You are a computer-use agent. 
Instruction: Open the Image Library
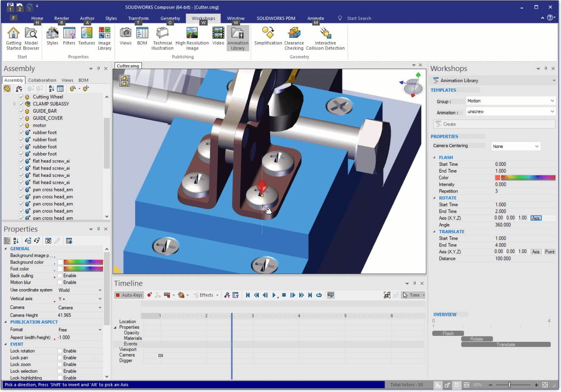coord(105,38)
